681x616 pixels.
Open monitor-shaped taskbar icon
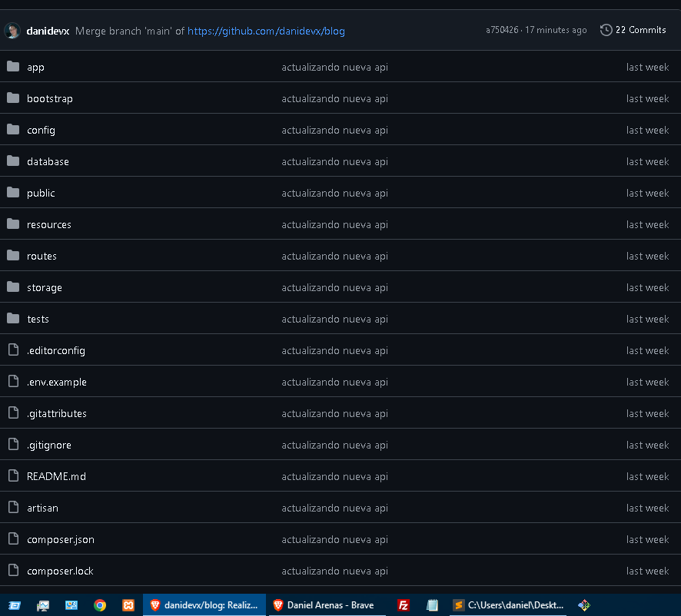click(x=42, y=604)
